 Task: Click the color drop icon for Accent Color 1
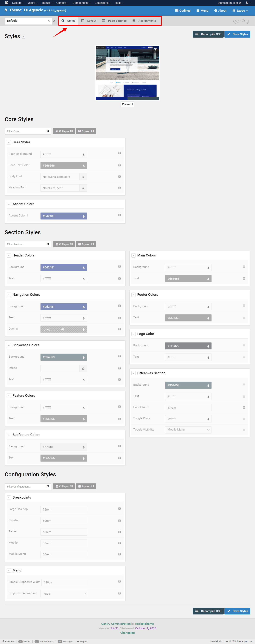(x=84, y=216)
